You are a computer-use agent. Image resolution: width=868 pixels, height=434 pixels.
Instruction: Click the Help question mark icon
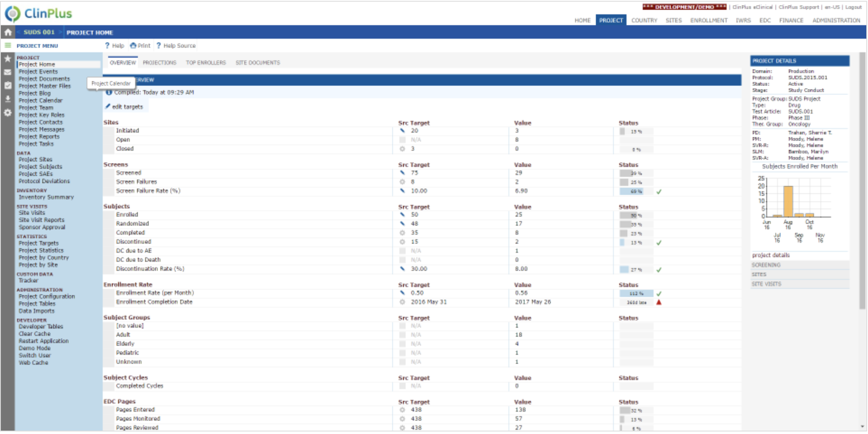pyautogui.click(x=107, y=46)
